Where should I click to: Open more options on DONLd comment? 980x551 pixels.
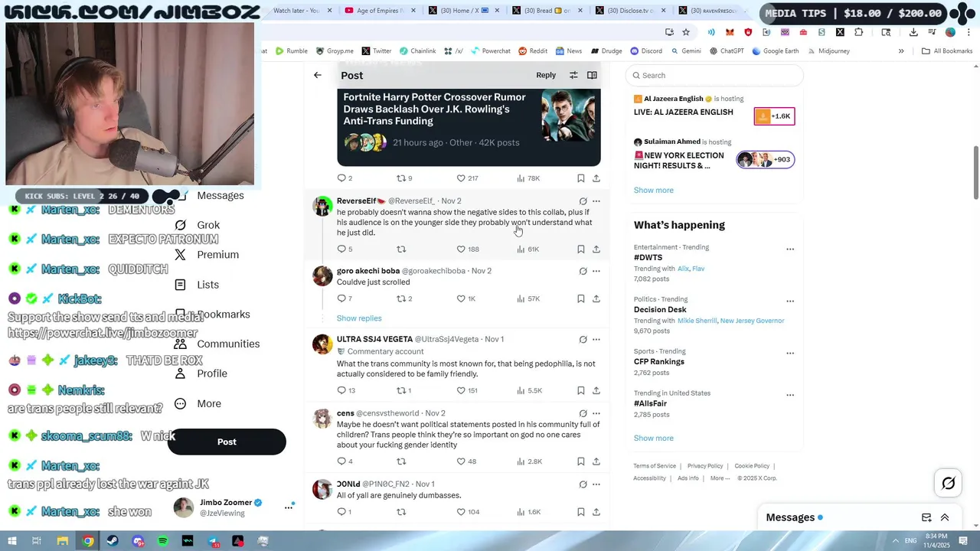[596, 484]
